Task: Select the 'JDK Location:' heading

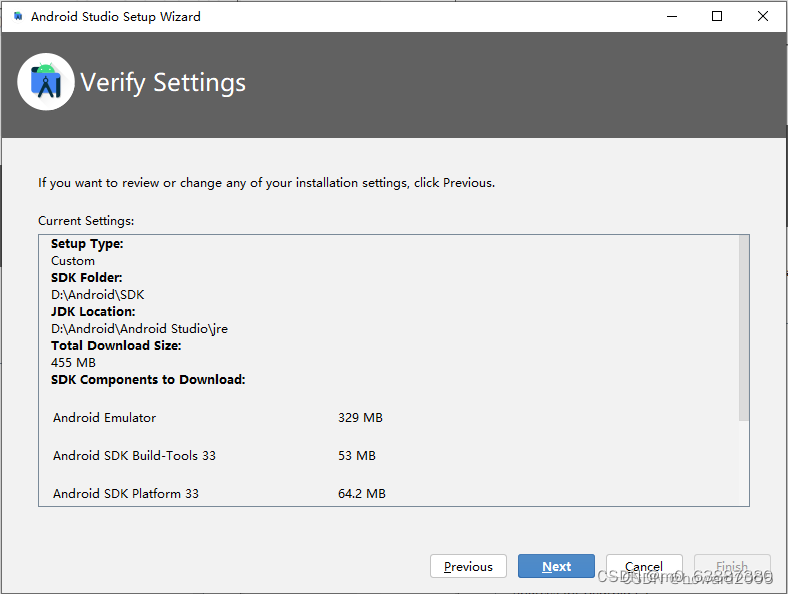Action: [93, 312]
